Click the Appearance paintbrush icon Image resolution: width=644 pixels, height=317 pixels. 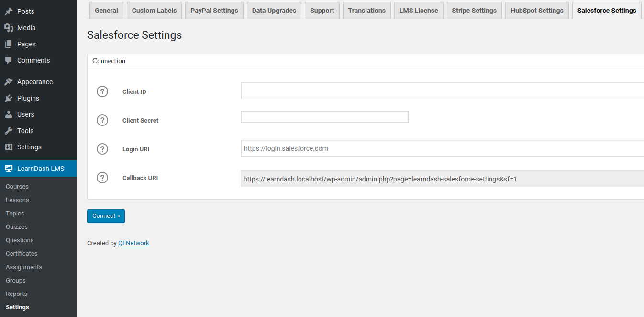coord(9,82)
